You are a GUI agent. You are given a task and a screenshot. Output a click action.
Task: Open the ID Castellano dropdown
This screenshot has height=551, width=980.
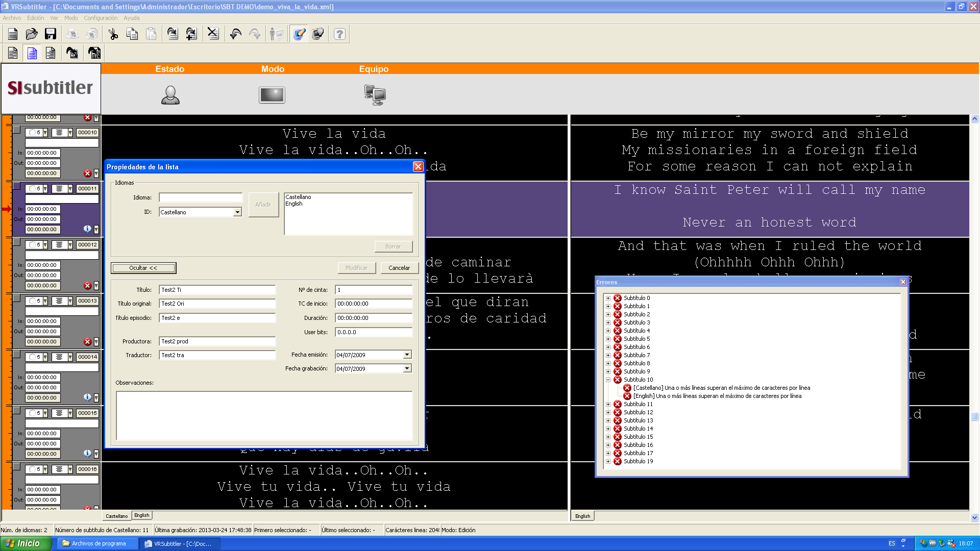point(237,212)
